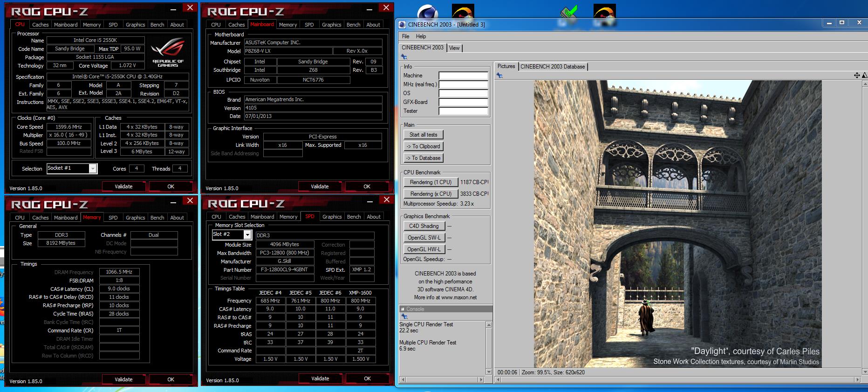Switch to the View tab in CINEBENCH

pos(454,48)
